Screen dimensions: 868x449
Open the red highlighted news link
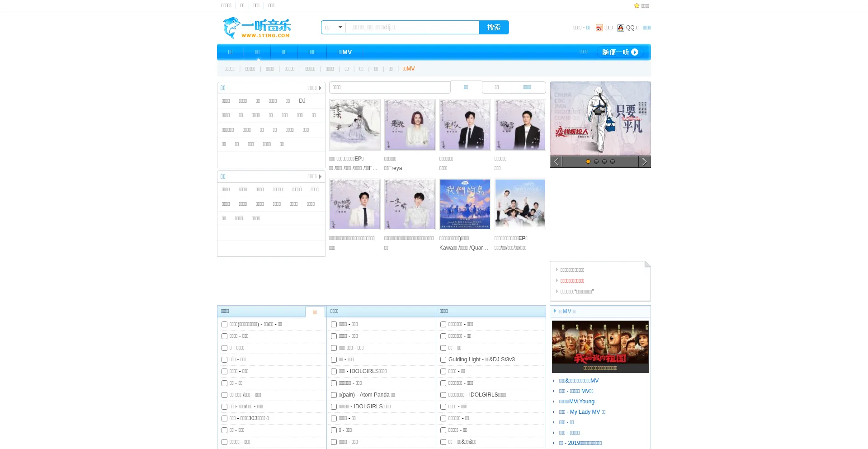coord(572,281)
